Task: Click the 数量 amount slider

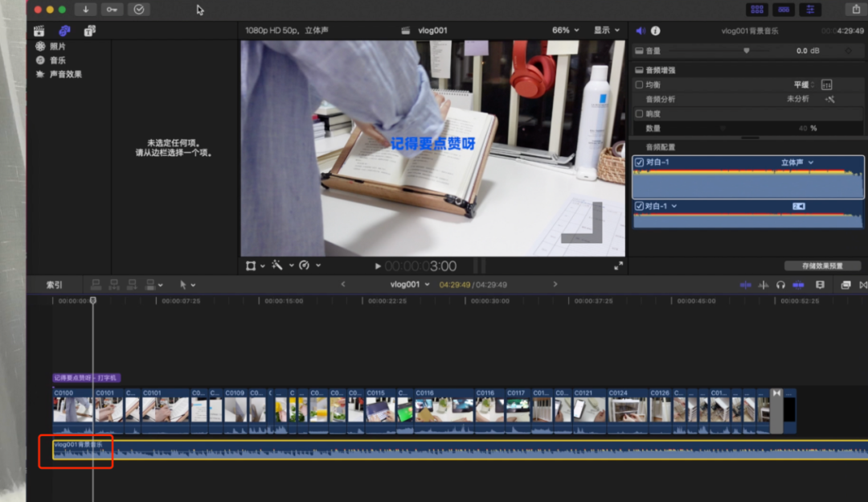Action: [x=723, y=129]
